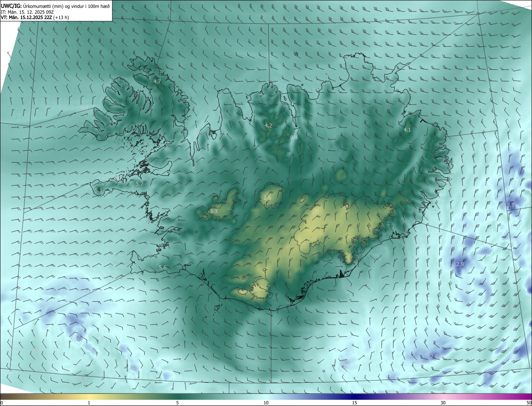
Task: Click the 15 label on color scale
Action: pyautogui.click(x=355, y=403)
